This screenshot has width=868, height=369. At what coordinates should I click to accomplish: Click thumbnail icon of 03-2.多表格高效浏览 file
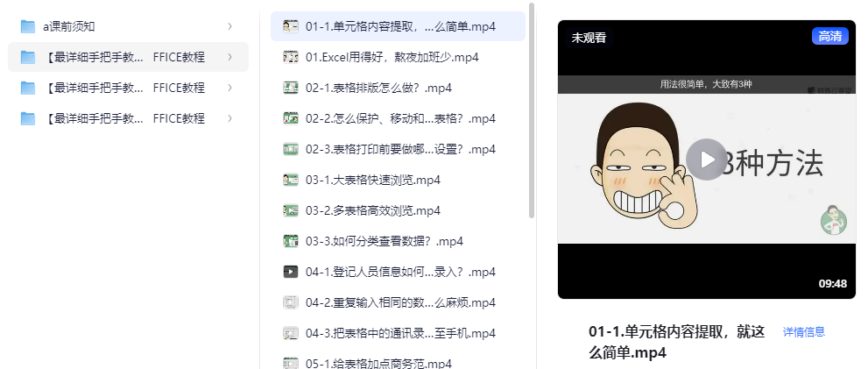[291, 210]
